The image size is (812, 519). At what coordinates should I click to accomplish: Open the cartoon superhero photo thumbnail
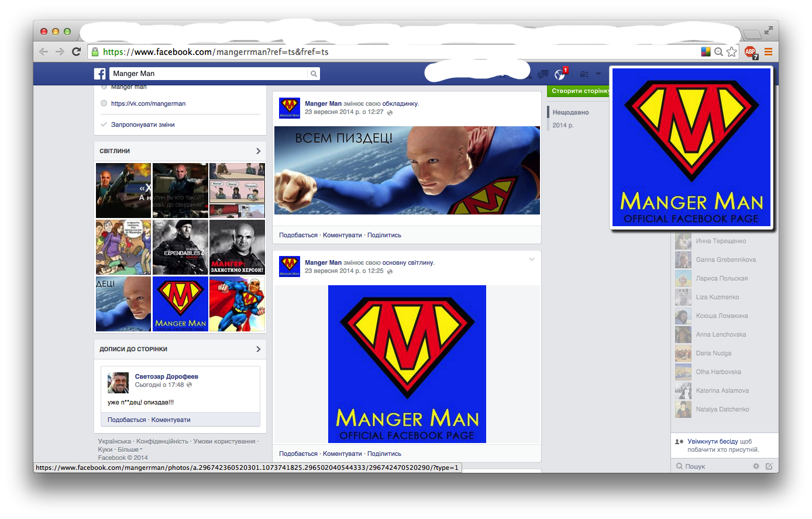coord(237,304)
